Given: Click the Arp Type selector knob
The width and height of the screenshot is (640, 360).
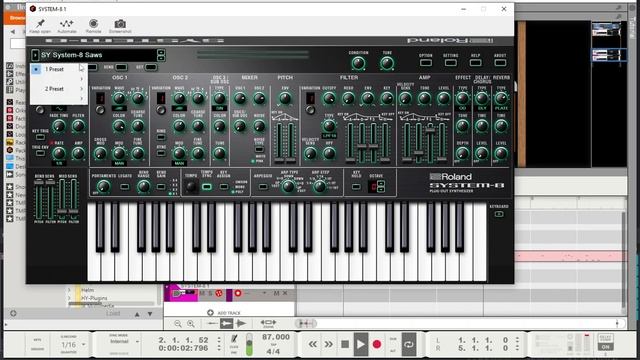Looking at the screenshot, I should click(x=289, y=187).
